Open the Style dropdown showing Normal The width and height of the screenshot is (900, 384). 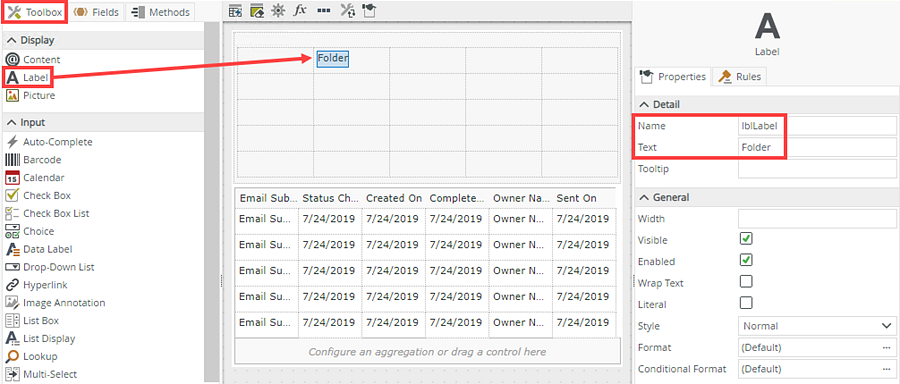click(817, 326)
